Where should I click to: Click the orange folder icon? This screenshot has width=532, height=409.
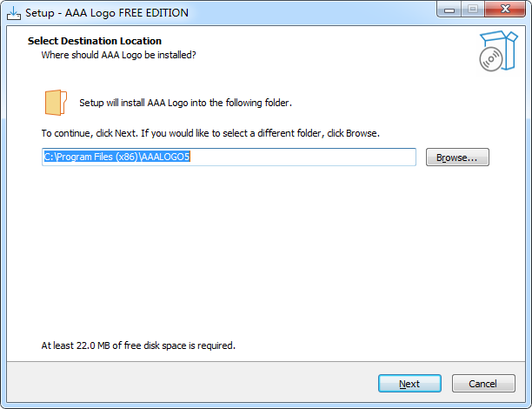[x=55, y=102]
